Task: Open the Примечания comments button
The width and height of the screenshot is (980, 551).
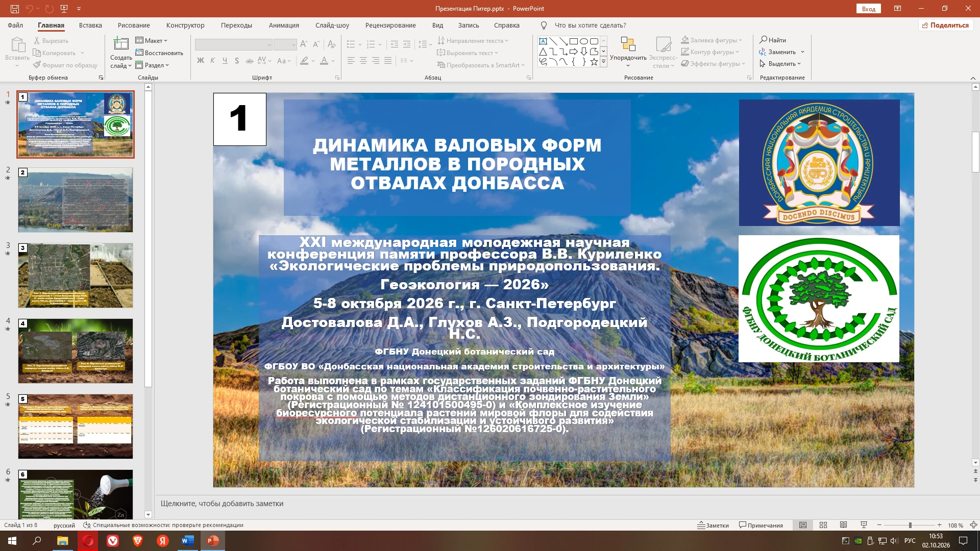Action: click(761, 525)
